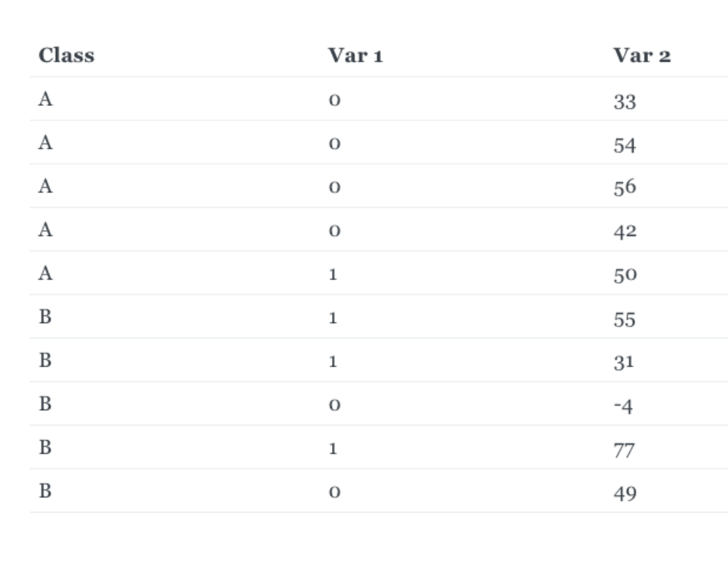Image resolution: width=728 pixels, height=562 pixels.
Task: Click Class B in the row with 55
Action: point(45,317)
